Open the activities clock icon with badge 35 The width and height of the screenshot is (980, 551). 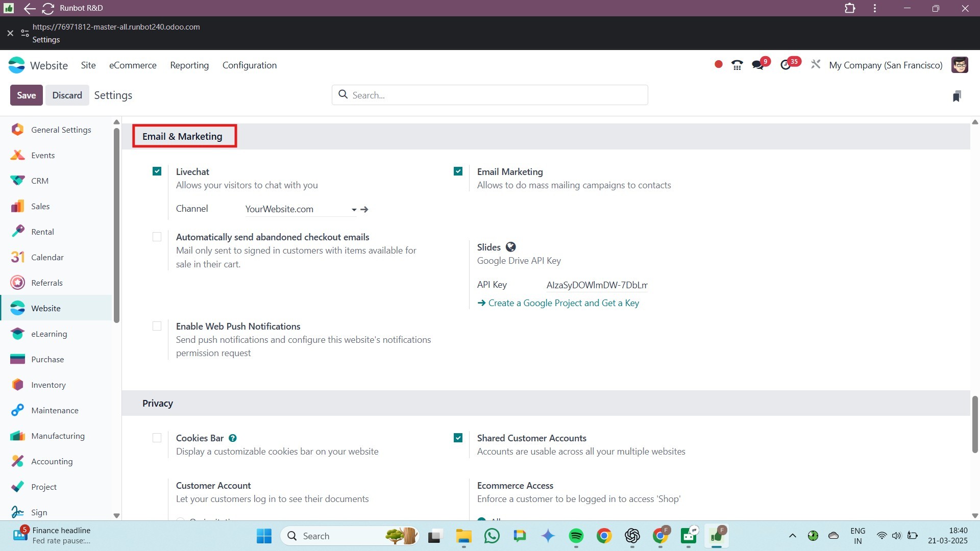786,65
